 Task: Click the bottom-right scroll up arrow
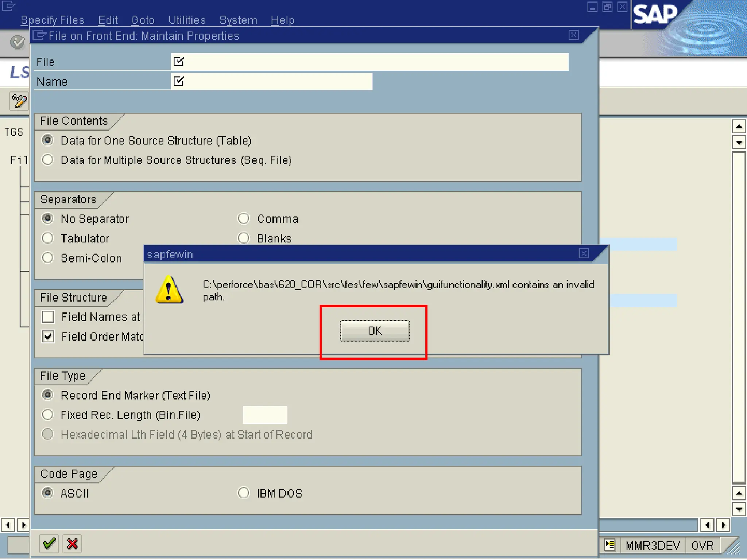click(739, 494)
